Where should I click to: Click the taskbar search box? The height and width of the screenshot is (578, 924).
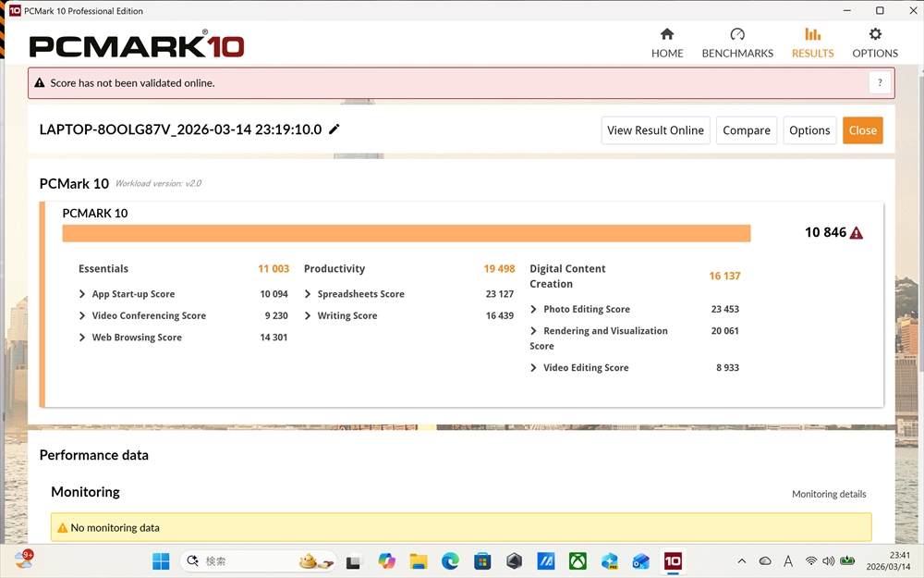coord(258,561)
